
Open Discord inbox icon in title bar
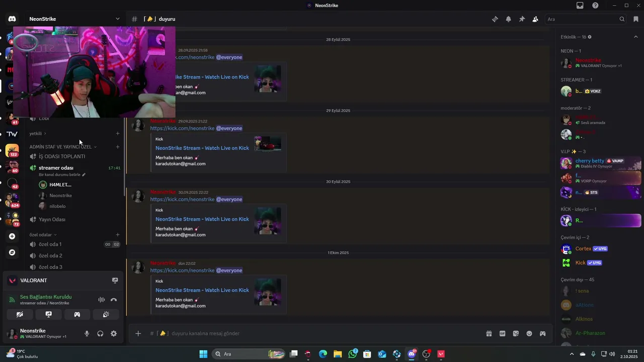click(x=580, y=6)
